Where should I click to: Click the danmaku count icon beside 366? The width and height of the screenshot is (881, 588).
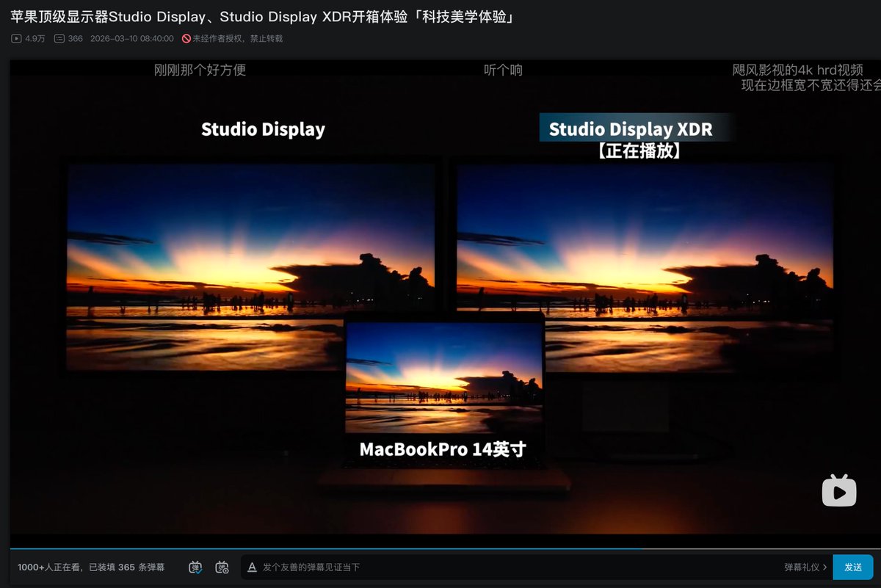[x=59, y=38]
